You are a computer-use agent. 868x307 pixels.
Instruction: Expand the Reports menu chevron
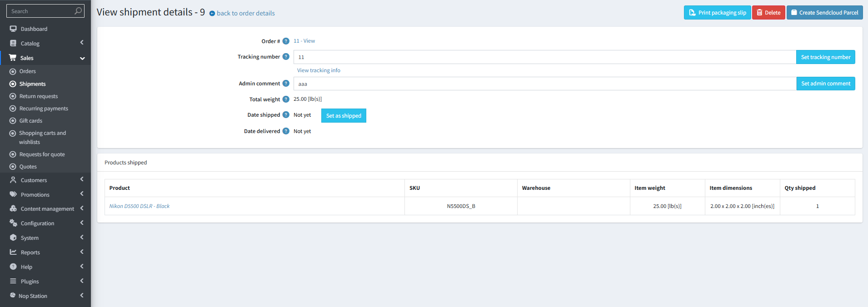82,252
